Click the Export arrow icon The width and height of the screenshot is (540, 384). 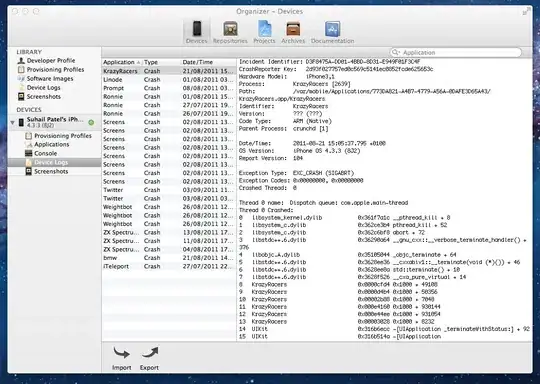(149, 353)
